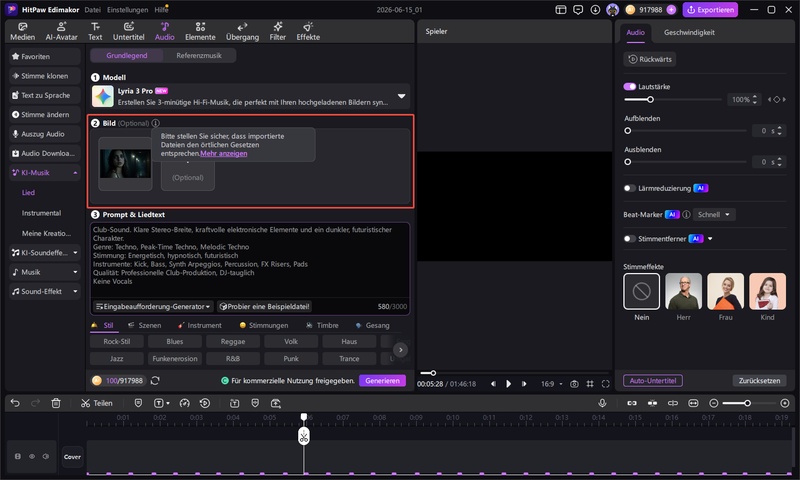Open the Eingabeaufforderung-Generator dropdown
The width and height of the screenshot is (800, 480).
(153, 307)
